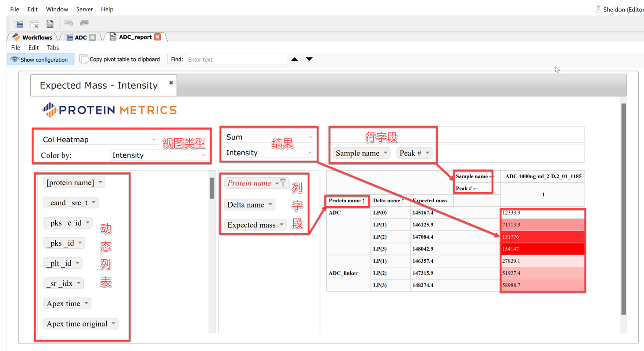Screen dimensions: 644x351
Task: Open the Tabs menu of the report
Action: point(53,47)
